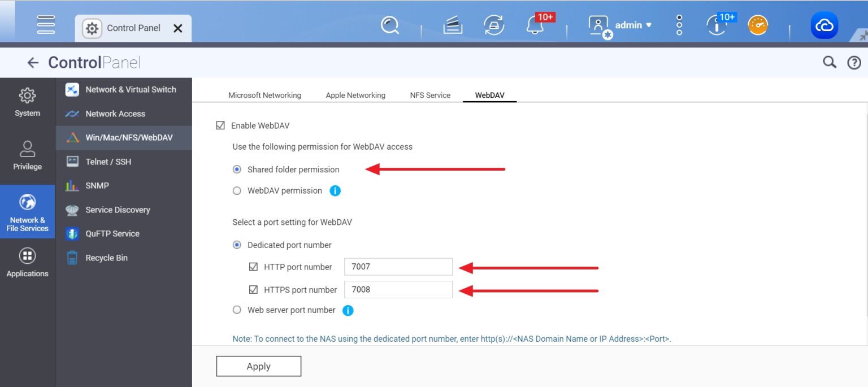Viewport: 868px width, 387px height.
Task: Click the Apply button
Action: [x=258, y=366]
